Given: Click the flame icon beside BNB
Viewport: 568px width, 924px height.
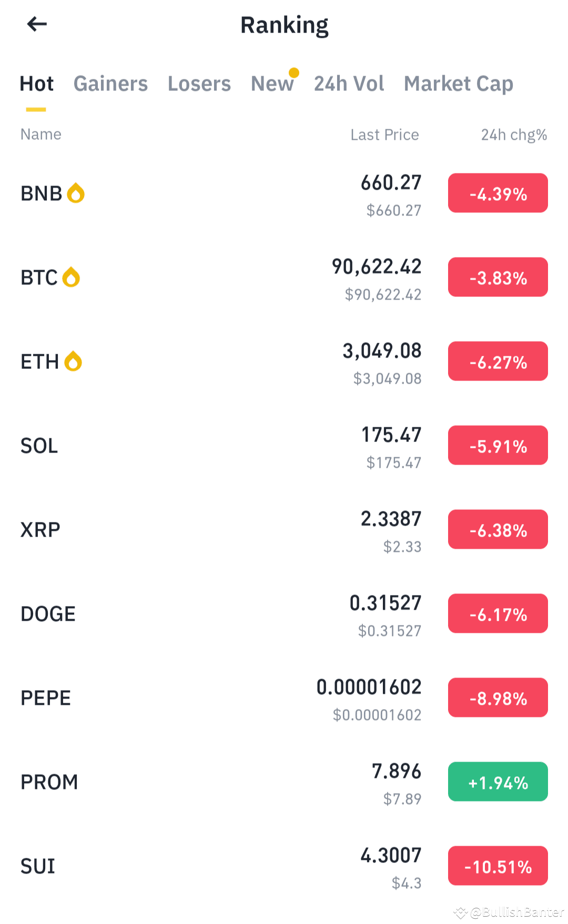Looking at the screenshot, I should [x=76, y=193].
